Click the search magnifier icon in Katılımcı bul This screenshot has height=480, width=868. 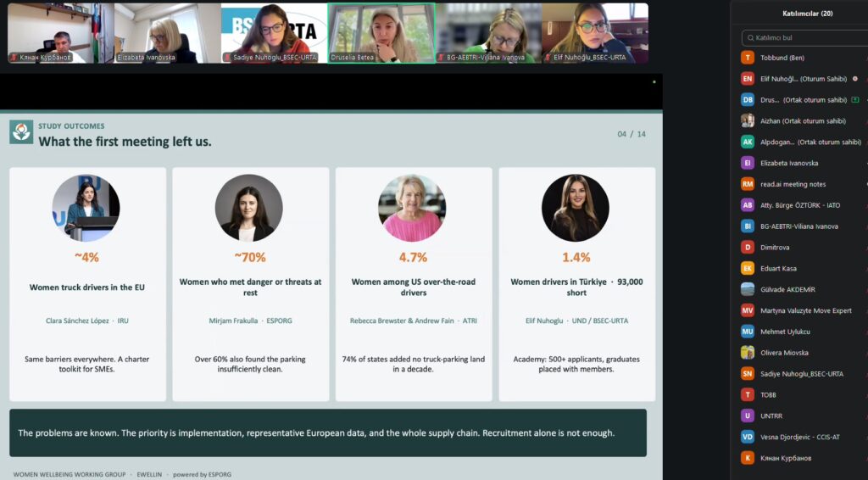(750, 37)
